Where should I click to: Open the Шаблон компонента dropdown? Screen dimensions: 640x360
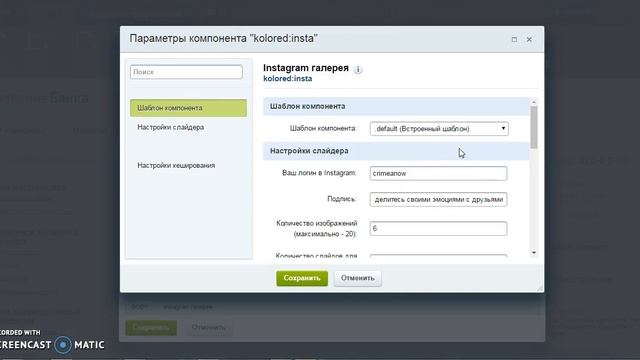click(439, 129)
